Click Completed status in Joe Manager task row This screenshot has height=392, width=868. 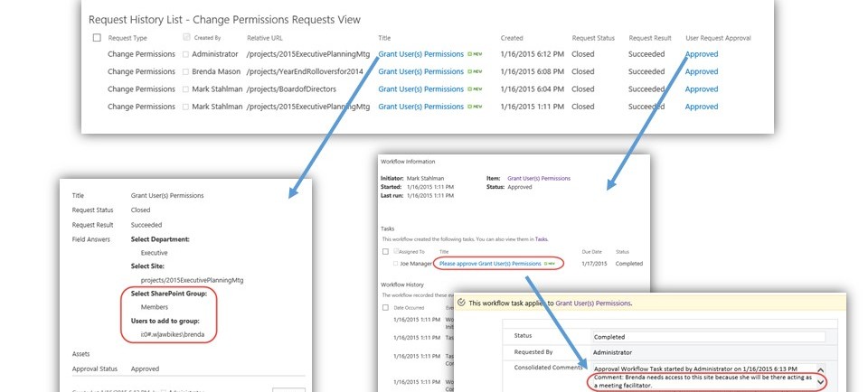[x=629, y=264]
